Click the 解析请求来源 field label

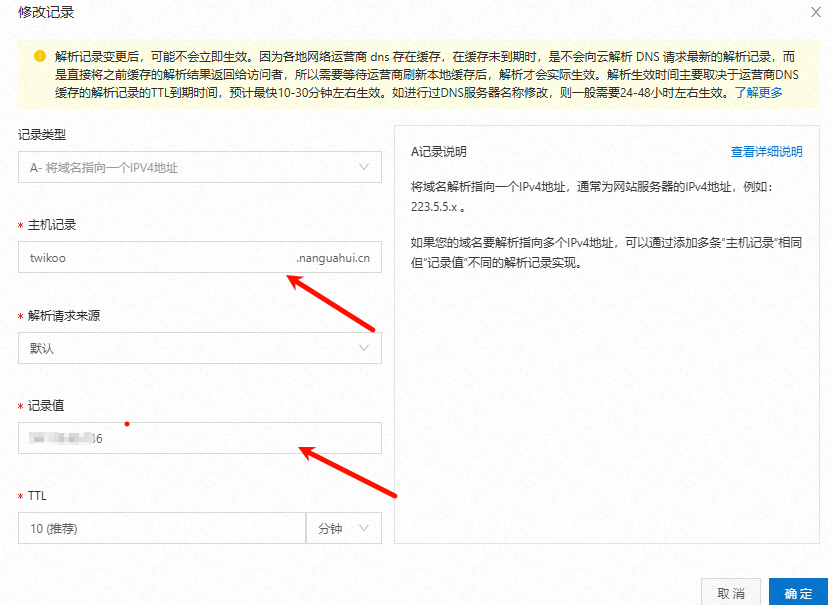pos(64,315)
